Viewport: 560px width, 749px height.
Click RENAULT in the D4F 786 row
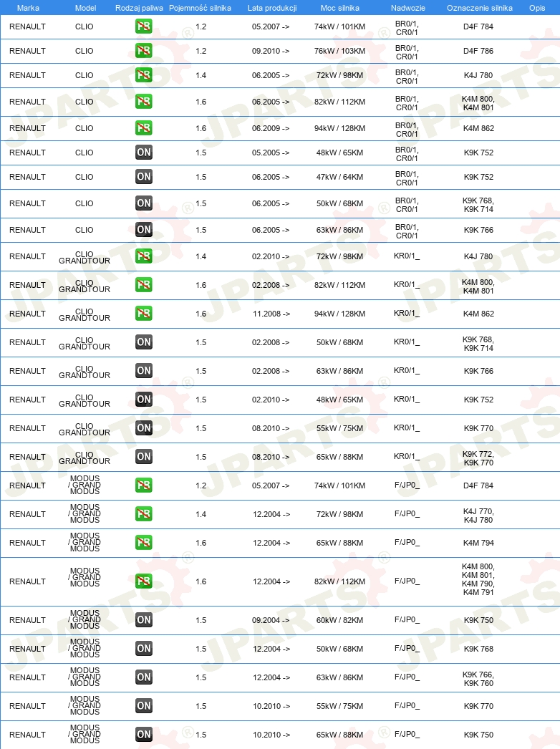(x=27, y=51)
